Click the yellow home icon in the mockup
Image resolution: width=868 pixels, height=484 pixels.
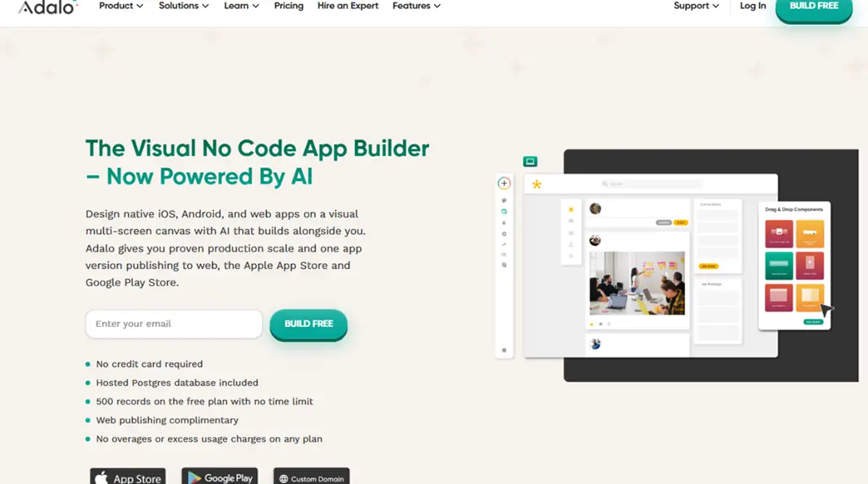click(x=571, y=209)
